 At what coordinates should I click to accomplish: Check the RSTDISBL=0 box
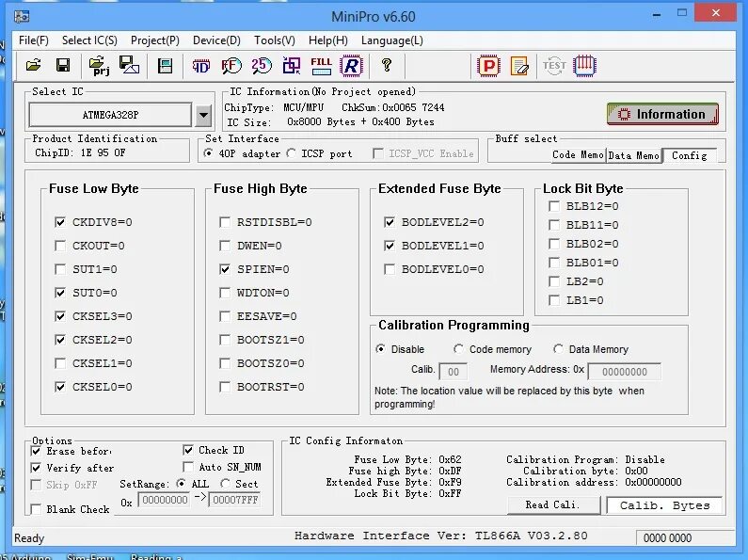coord(225,222)
